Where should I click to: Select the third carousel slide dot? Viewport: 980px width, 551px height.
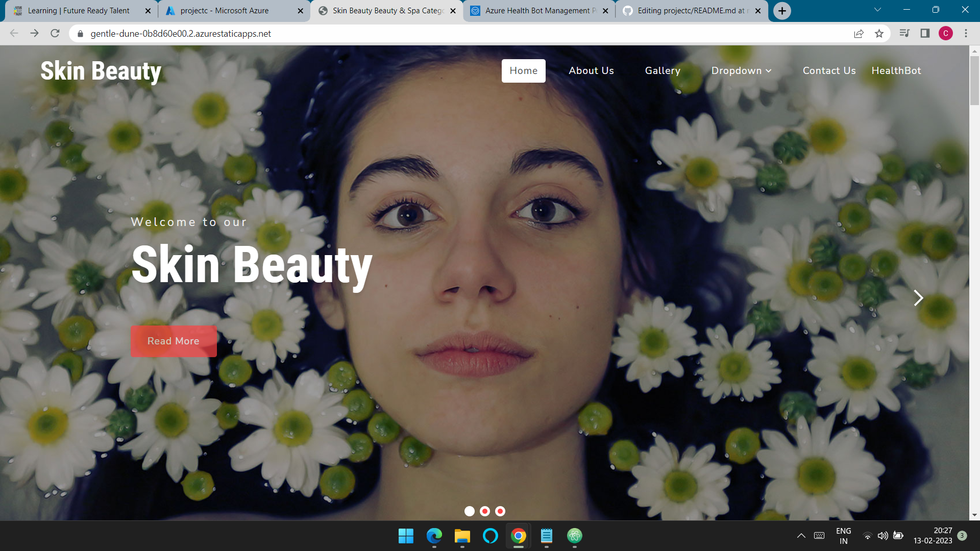[x=500, y=511]
